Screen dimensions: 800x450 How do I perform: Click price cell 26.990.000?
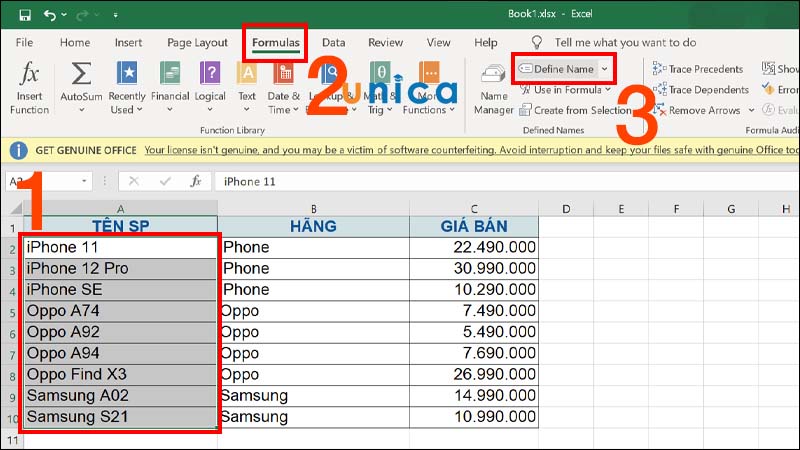pos(474,374)
